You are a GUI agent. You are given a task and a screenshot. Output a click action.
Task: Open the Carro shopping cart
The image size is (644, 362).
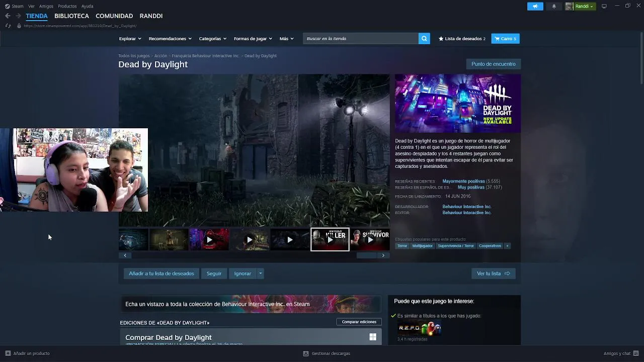[505, 39]
